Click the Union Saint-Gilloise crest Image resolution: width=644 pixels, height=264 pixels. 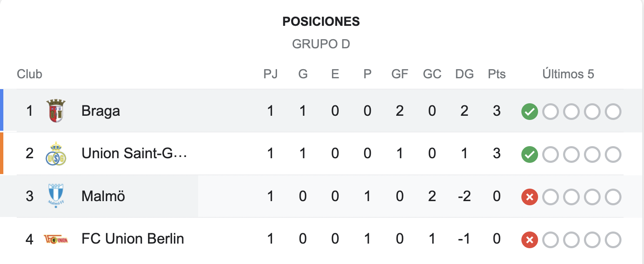tap(56, 154)
